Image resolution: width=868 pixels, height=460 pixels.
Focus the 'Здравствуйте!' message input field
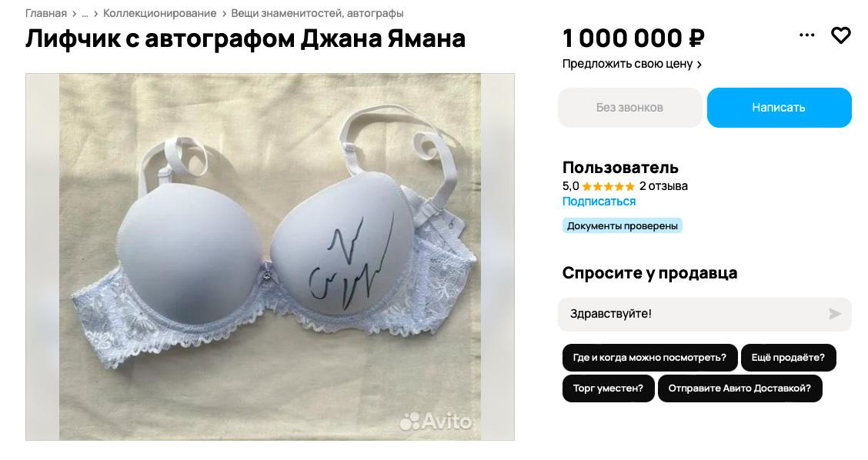click(692, 314)
